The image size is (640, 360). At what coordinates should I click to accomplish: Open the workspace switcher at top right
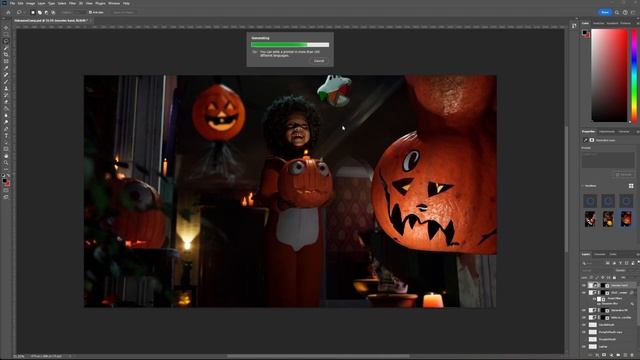point(633,12)
